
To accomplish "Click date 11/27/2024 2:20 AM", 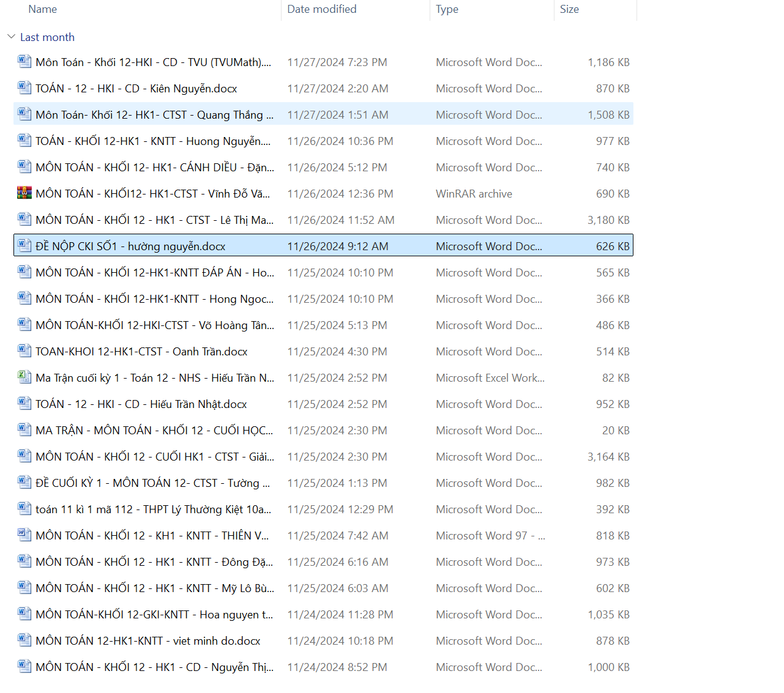I will tap(338, 89).
